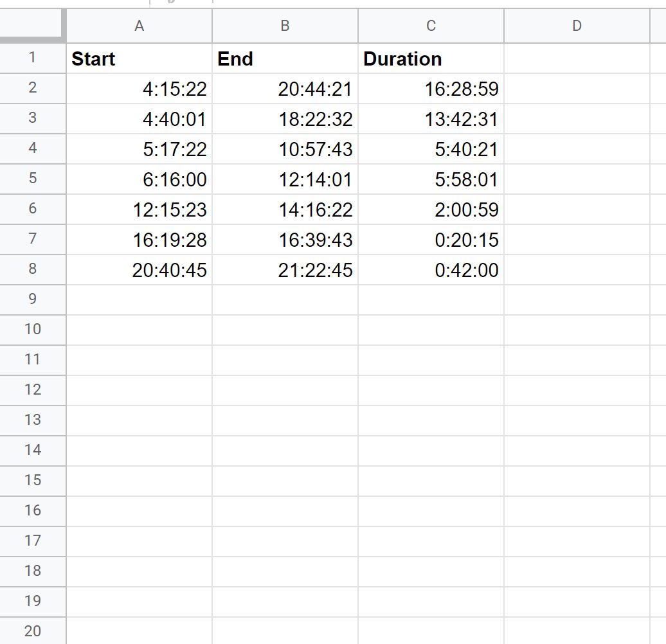Viewport: 666px width, 644px height.
Task: Select row 10 header
Action: click(32, 329)
